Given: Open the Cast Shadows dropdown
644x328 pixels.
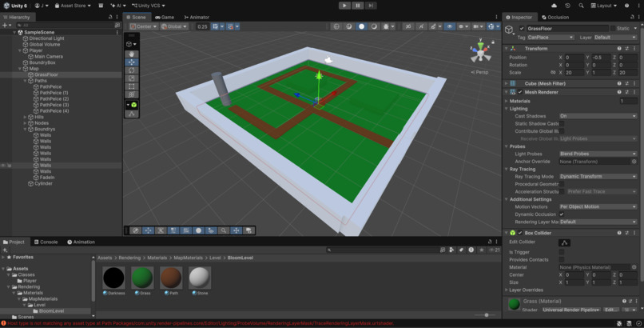Looking at the screenshot, I should click(598, 116).
